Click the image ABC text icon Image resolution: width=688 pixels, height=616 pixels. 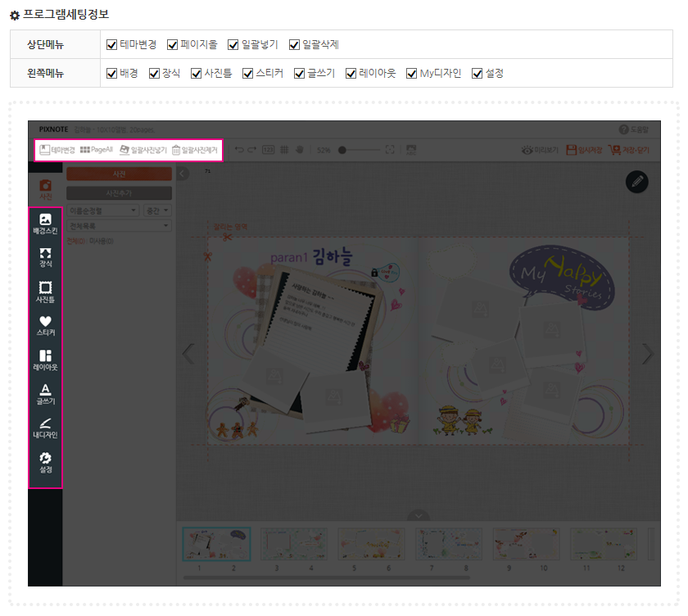point(411,150)
